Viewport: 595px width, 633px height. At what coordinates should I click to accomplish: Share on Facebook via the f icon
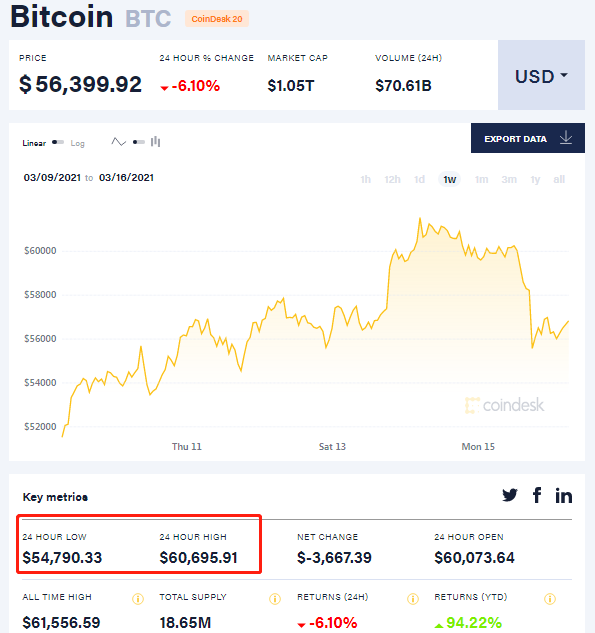[x=537, y=495]
